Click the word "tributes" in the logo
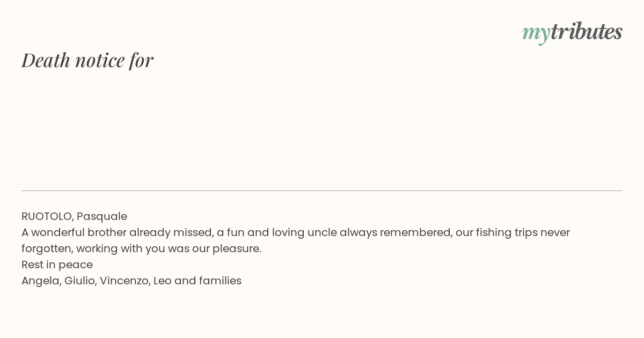 (587, 31)
